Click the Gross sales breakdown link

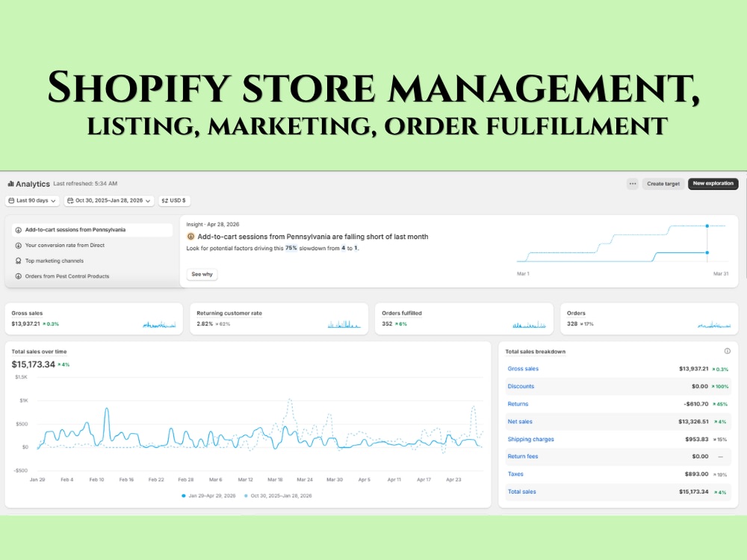pyautogui.click(x=523, y=369)
